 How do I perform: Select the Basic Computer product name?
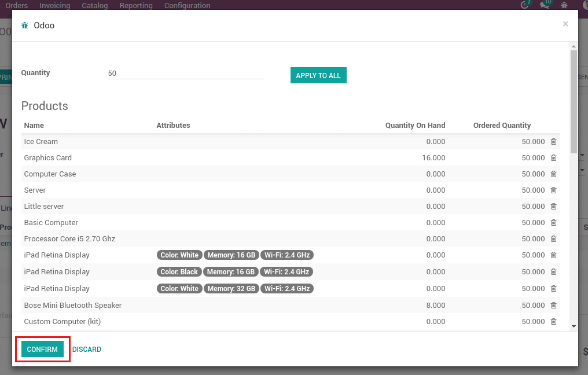point(51,222)
